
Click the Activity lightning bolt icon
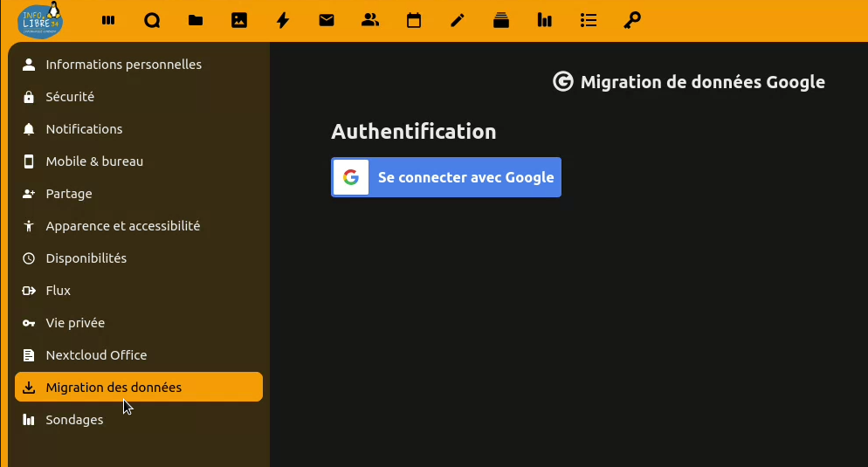point(283,20)
